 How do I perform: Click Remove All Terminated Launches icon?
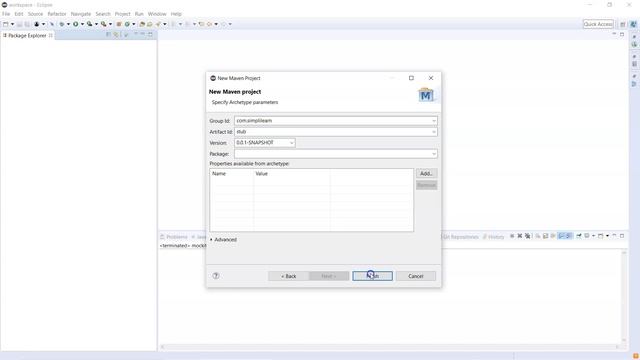pos(527,236)
